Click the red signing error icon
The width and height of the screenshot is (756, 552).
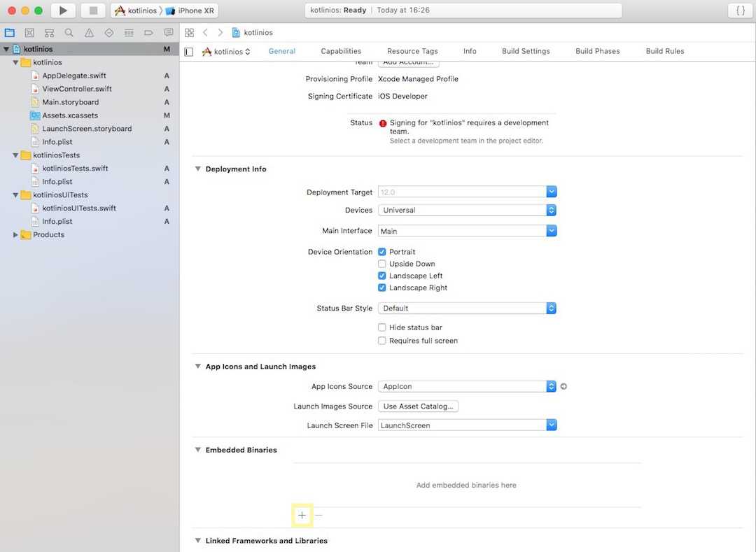[383, 123]
